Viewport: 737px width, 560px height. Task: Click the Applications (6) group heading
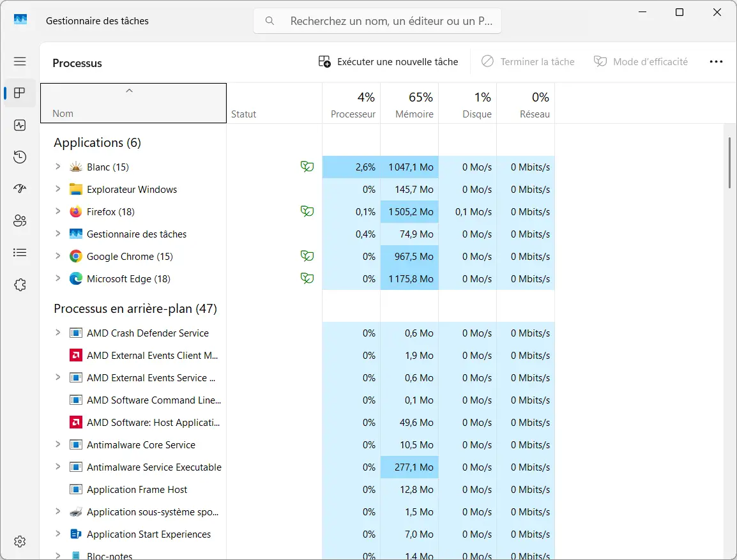click(97, 142)
